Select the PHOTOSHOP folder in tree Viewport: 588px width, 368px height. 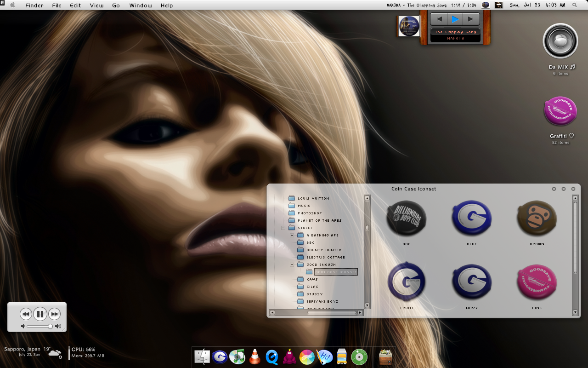coord(305,213)
